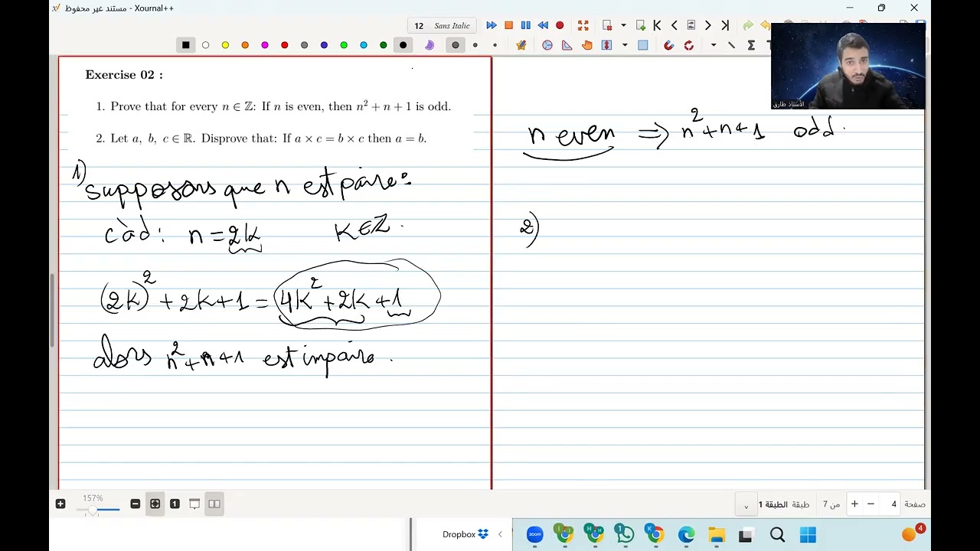Select the vertical space tool
The image size is (980, 551).
(607, 45)
